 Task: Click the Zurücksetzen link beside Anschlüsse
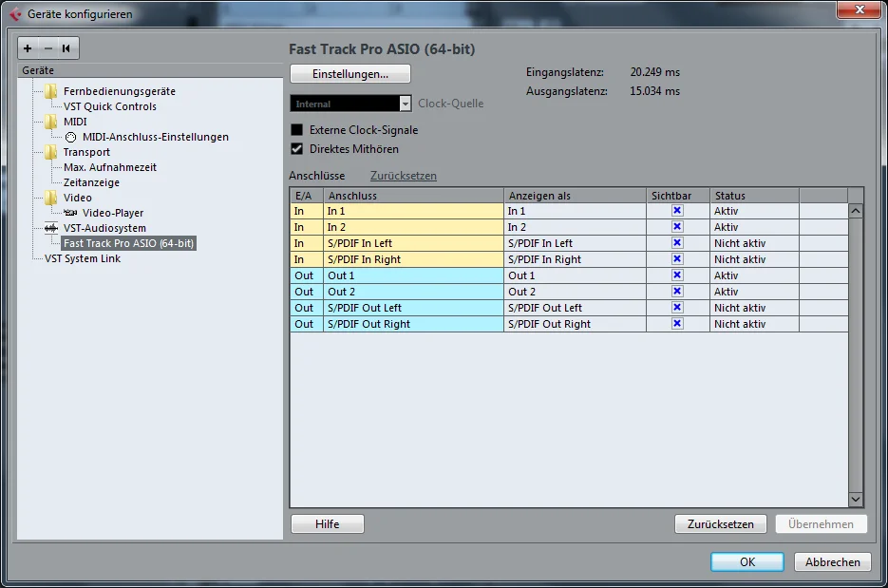404,176
